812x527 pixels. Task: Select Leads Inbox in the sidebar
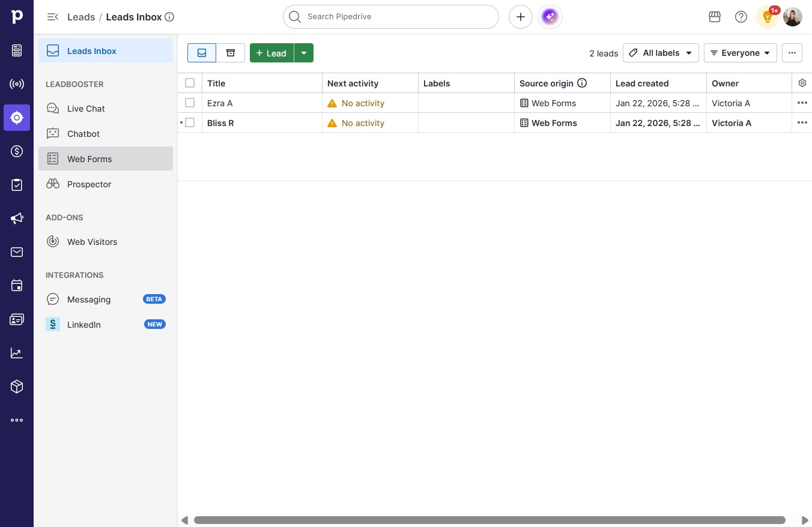(x=106, y=50)
